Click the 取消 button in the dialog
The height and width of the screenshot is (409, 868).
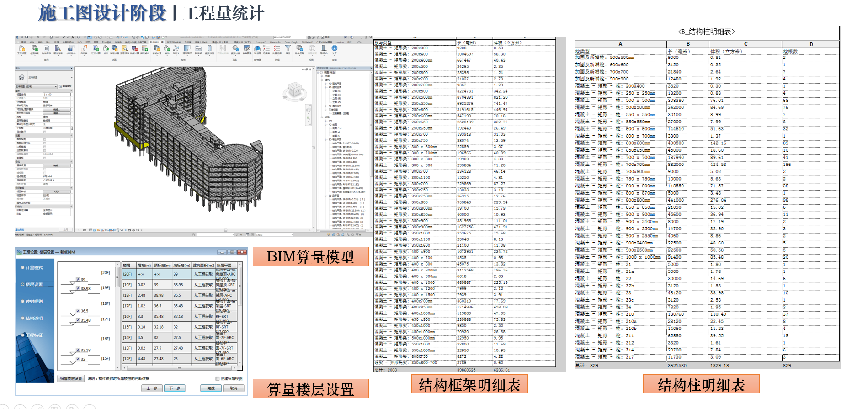234,388
